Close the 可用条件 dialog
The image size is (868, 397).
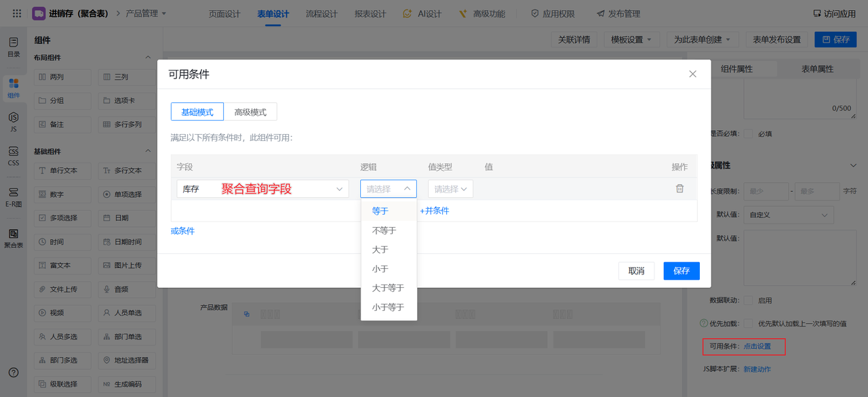(692, 74)
